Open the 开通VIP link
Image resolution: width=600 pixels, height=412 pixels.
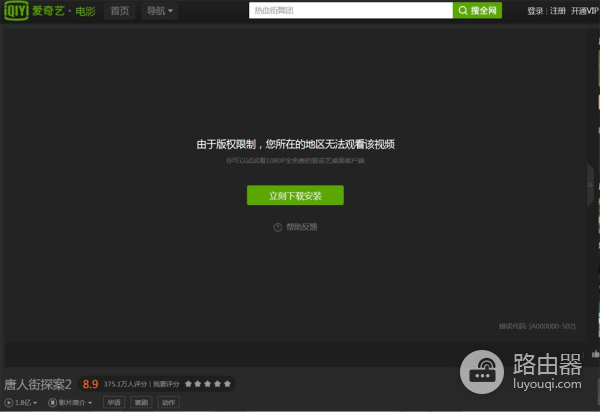585,11
